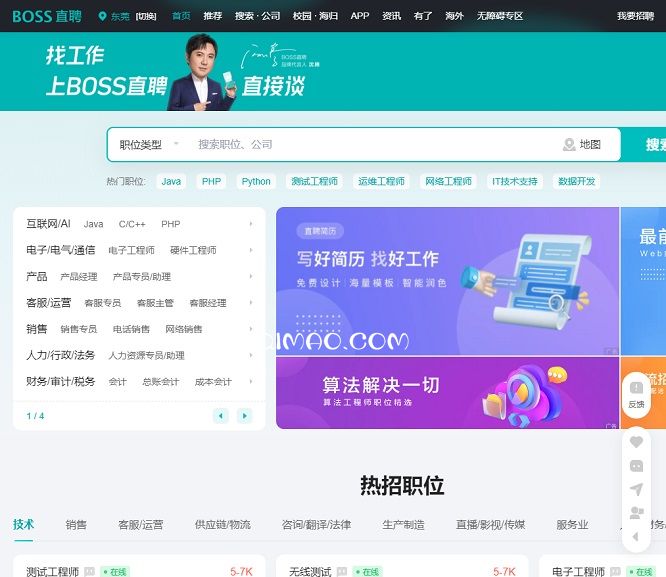Open the 写好简历 找好工作 banner

pos(447,281)
